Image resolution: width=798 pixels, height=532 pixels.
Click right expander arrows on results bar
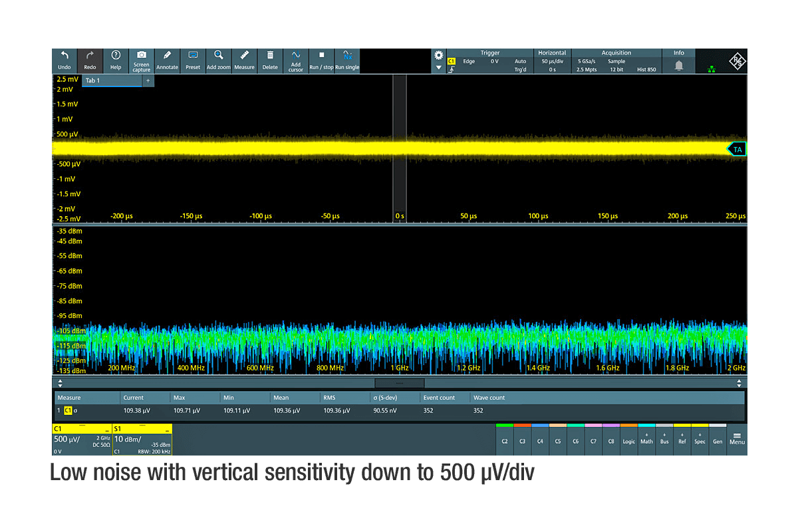point(739,383)
